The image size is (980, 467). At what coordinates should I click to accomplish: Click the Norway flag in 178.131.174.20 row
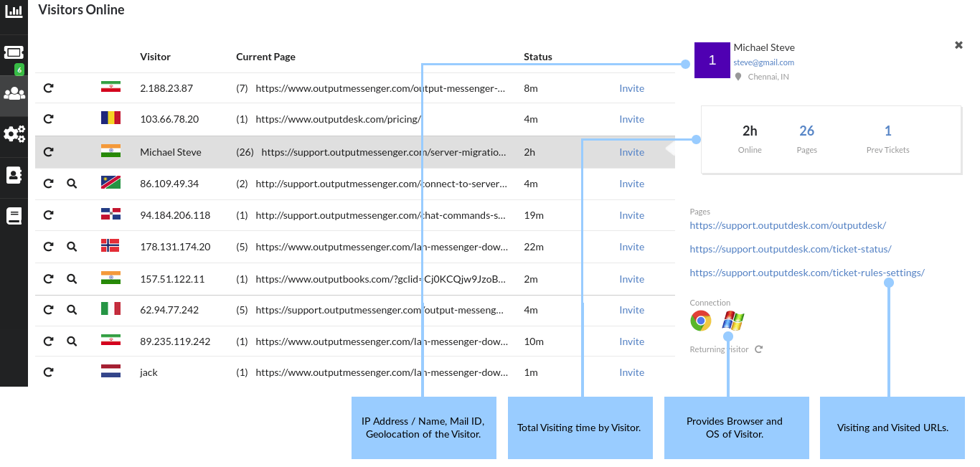point(110,246)
